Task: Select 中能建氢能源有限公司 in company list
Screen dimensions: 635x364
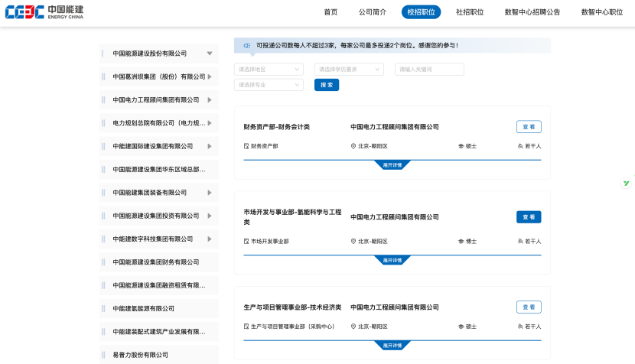Action: [144, 308]
